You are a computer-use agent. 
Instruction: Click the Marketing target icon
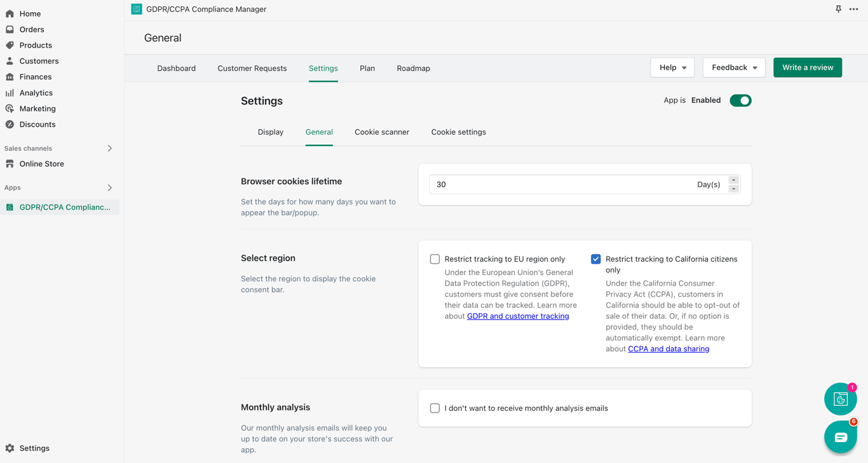[10, 109]
